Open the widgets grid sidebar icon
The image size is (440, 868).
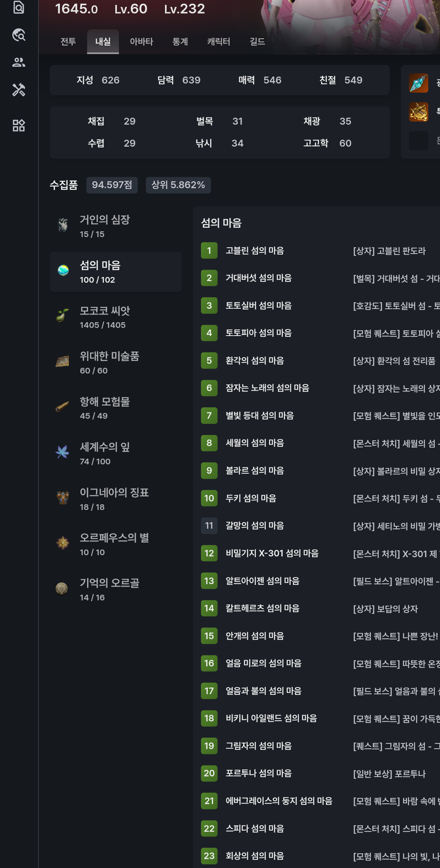point(19,125)
